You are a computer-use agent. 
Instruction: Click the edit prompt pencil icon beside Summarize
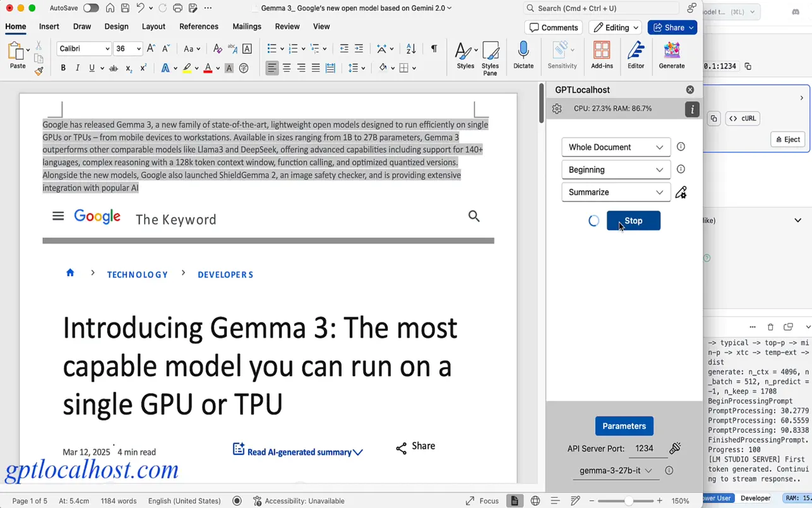(x=681, y=193)
